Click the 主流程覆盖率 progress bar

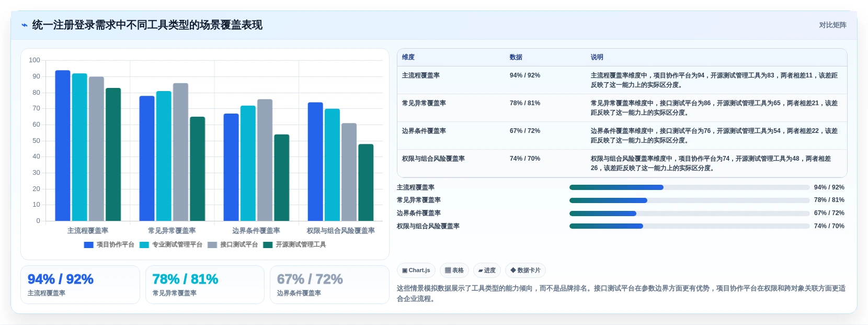[689, 187]
